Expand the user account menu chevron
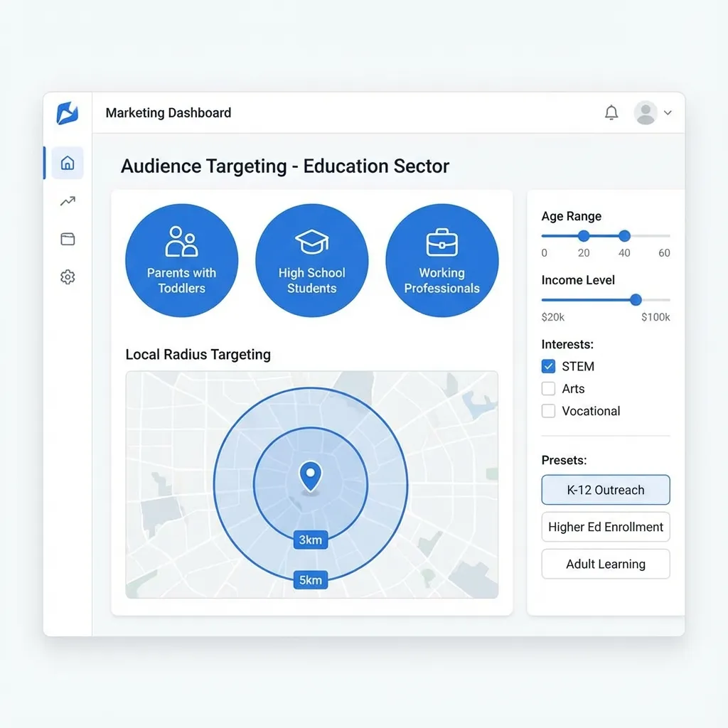The width and height of the screenshot is (728, 728). (x=668, y=112)
